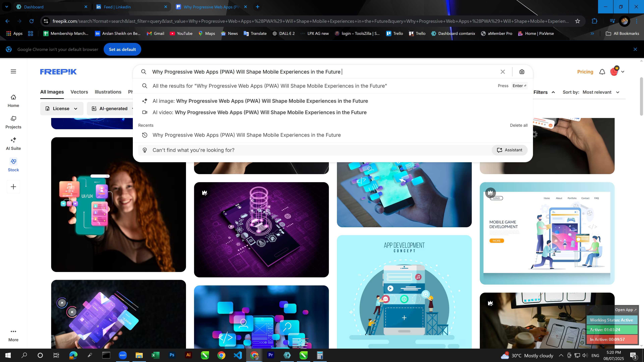Choose the All the results suggestion
Screen dimensions: 644x362
point(333,86)
